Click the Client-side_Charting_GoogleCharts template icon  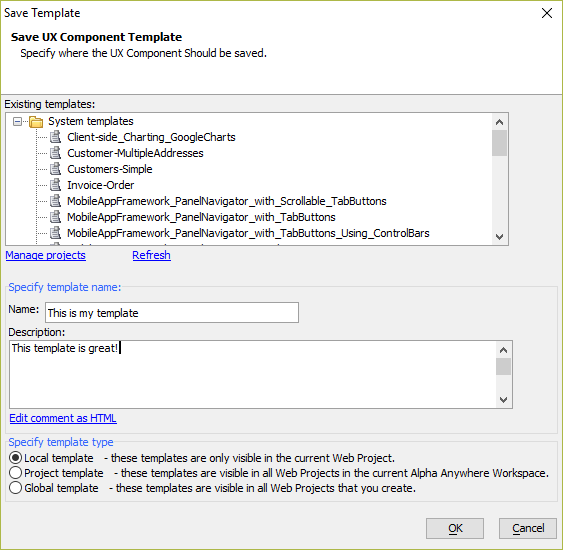pyautogui.click(x=55, y=137)
